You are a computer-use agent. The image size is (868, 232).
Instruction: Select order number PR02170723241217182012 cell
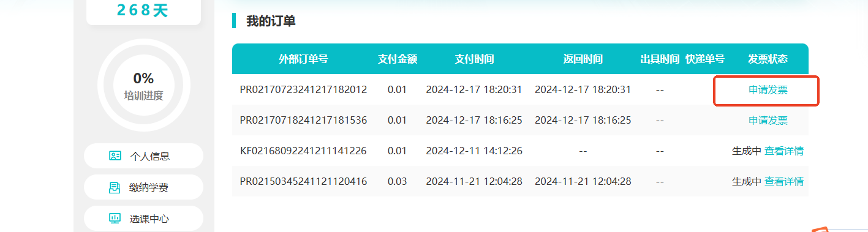(303, 89)
